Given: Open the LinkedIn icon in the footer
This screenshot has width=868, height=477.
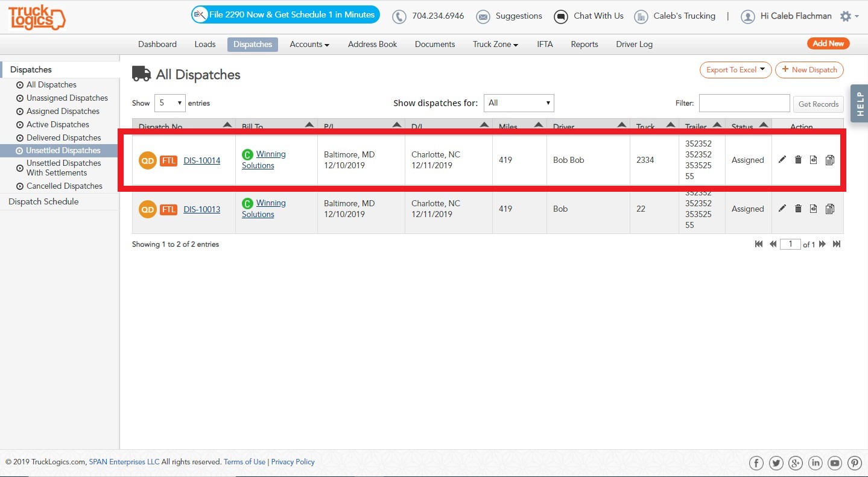Looking at the screenshot, I should [x=816, y=463].
